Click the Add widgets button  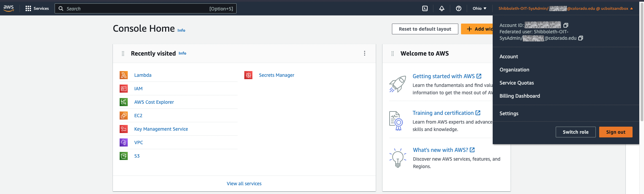[477, 29]
